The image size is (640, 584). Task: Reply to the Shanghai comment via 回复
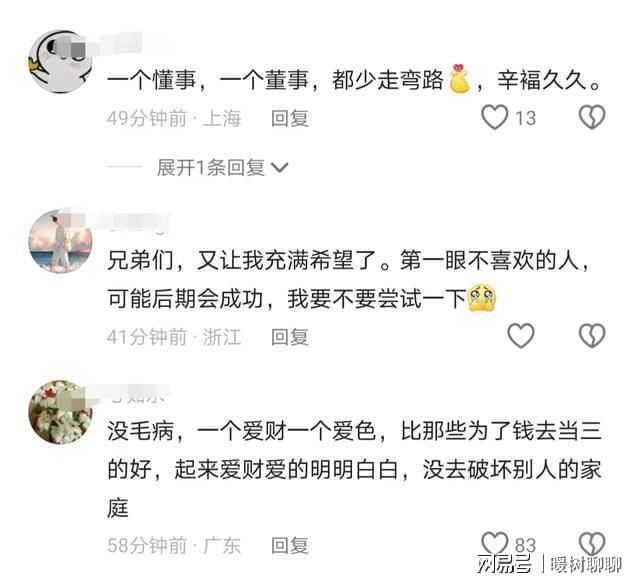tap(290, 118)
